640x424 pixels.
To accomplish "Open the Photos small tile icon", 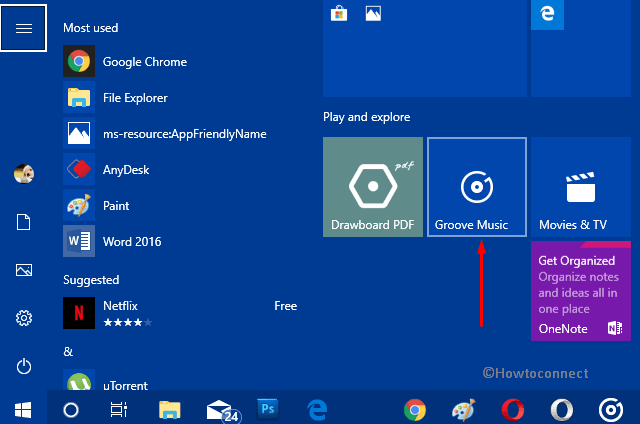I will pos(373,13).
